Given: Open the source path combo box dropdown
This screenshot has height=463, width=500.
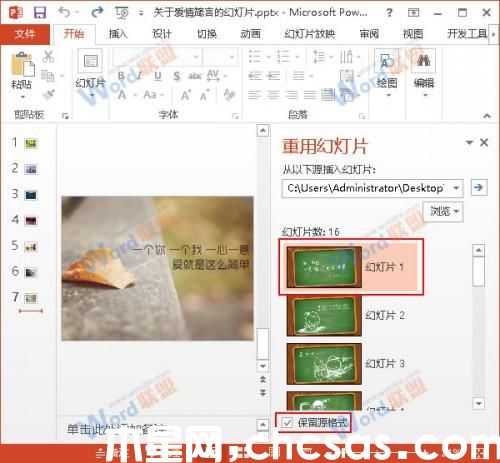Looking at the screenshot, I should coord(456,188).
